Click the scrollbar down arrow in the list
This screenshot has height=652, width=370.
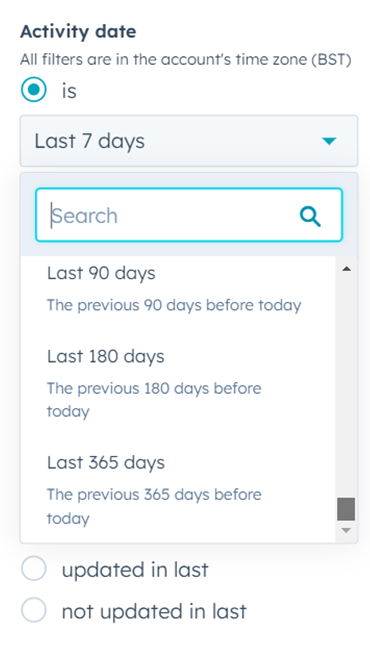(346, 530)
